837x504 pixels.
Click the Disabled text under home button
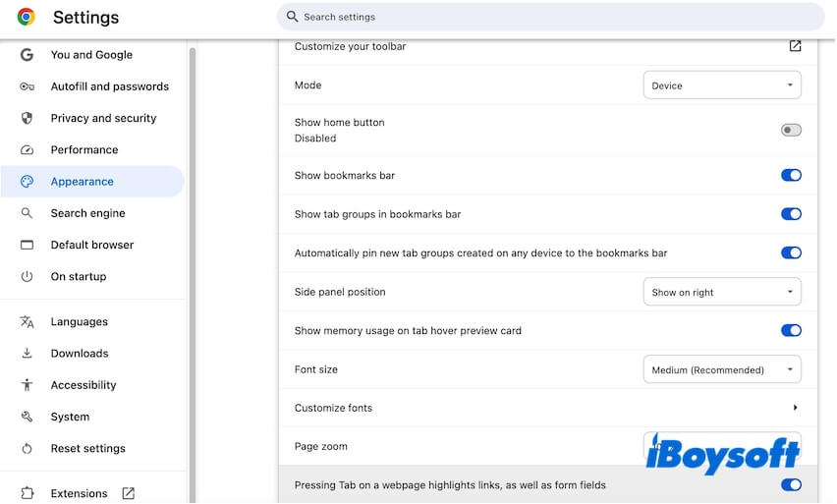315,139
